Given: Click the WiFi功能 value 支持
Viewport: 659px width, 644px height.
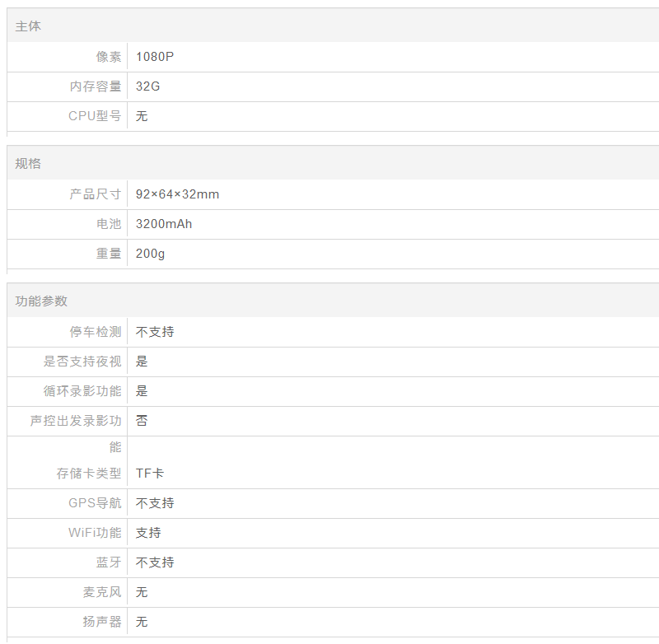Looking at the screenshot, I should [x=148, y=533].
